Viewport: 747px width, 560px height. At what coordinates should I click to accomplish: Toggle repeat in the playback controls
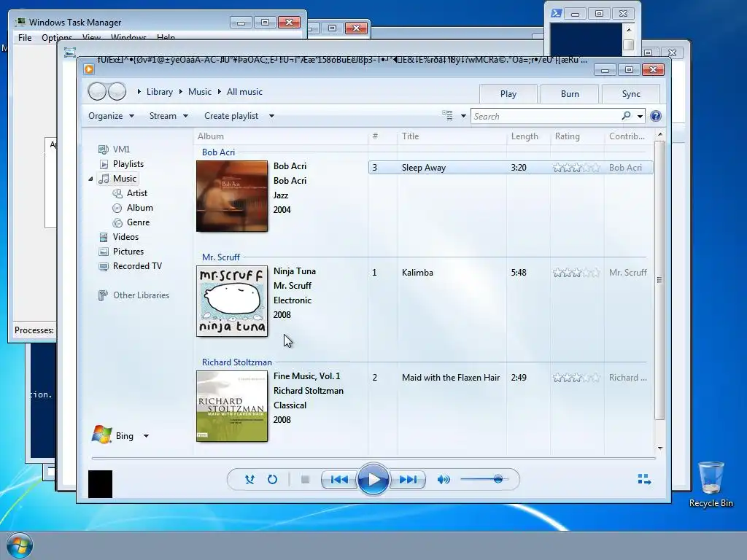[x=273, y=480]
